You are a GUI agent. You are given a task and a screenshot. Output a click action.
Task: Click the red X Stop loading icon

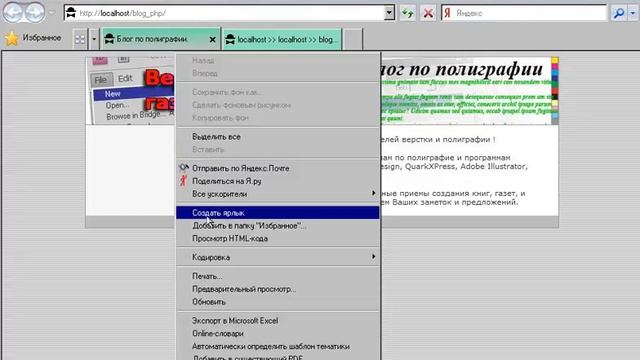428,13
